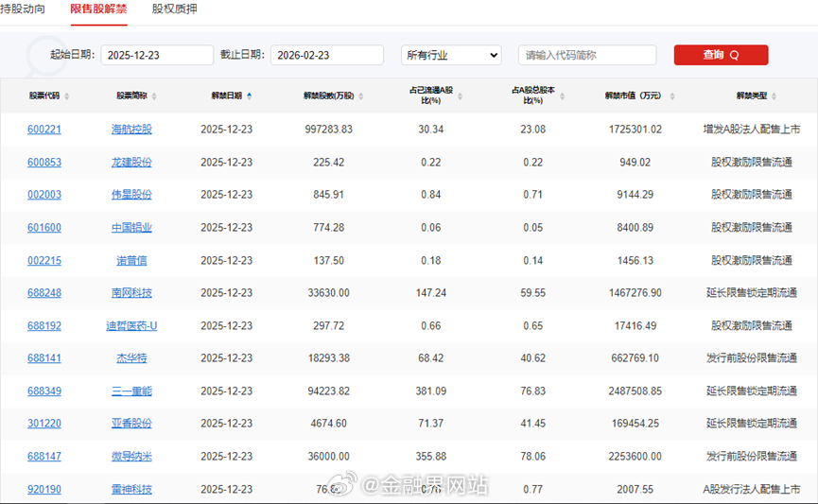The width and height of the screenshot is (818, 504).
Task: Click the red 查询 search button
Action: click(721, 55)
